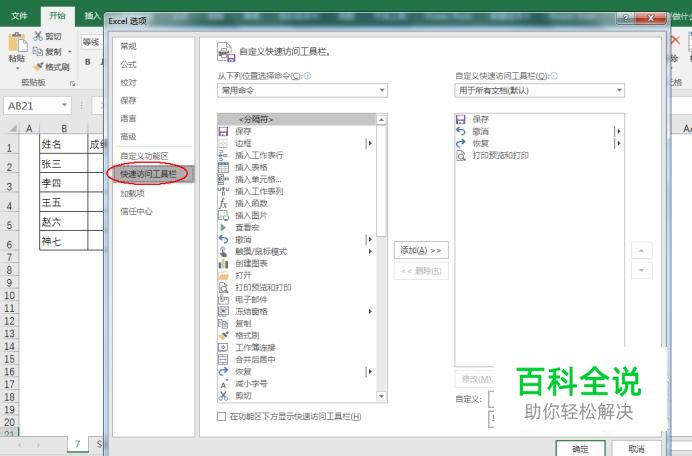This screenshot has height=456, width=692.
Task: Select the <分隔符> list entry
Action: pos(297,120)
